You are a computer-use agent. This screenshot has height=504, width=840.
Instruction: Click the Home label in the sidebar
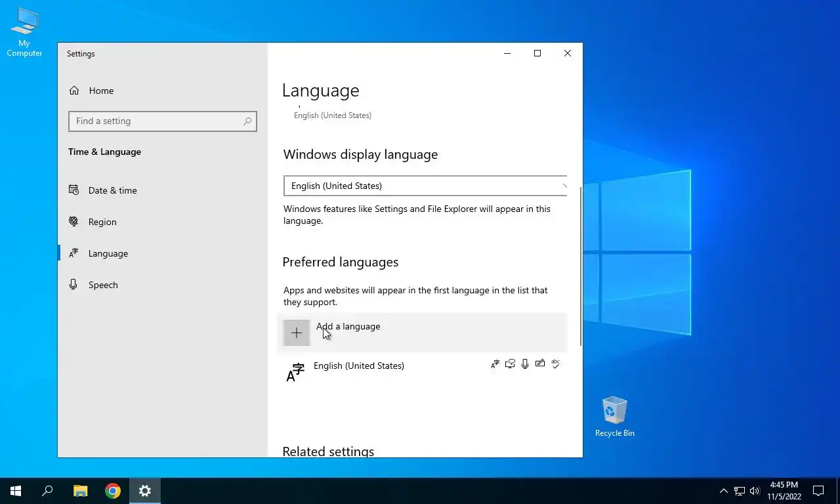click(101, 91)
